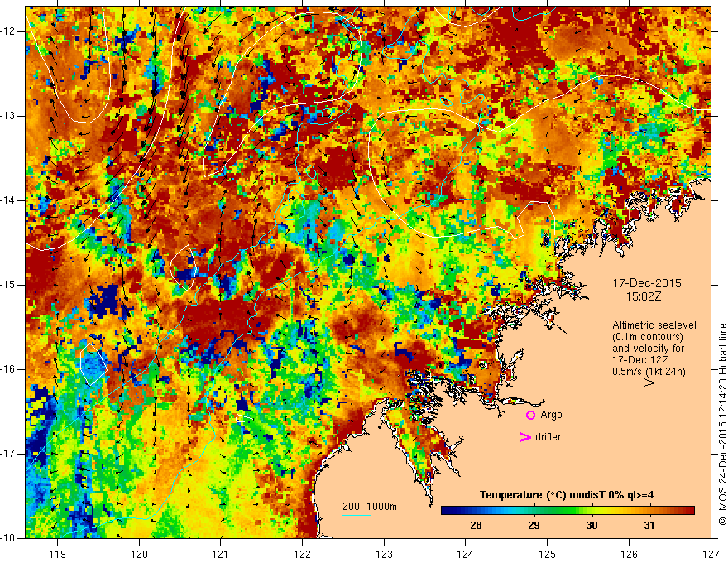
Task: Click the 'Argo' legend label
Action: click(551, 415)
